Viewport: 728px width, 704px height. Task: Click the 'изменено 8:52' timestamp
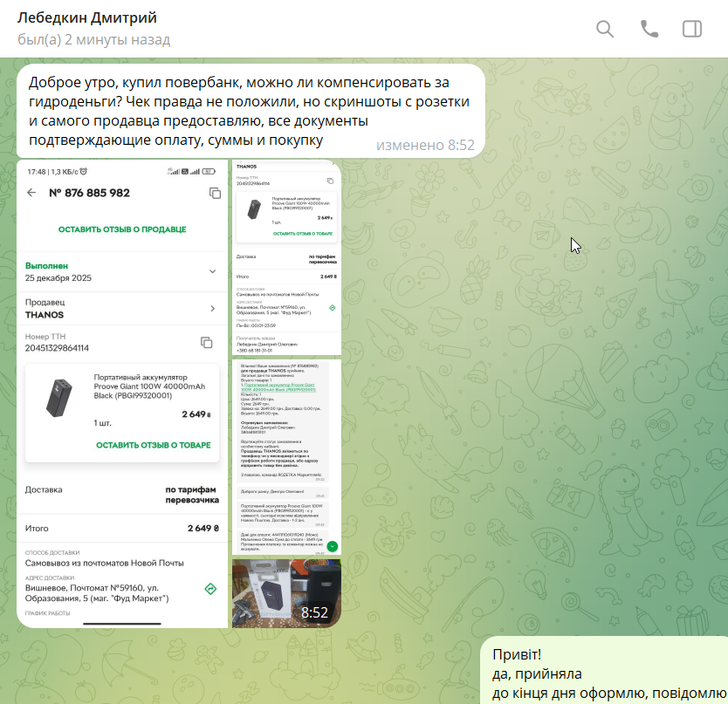coord(425,146)
